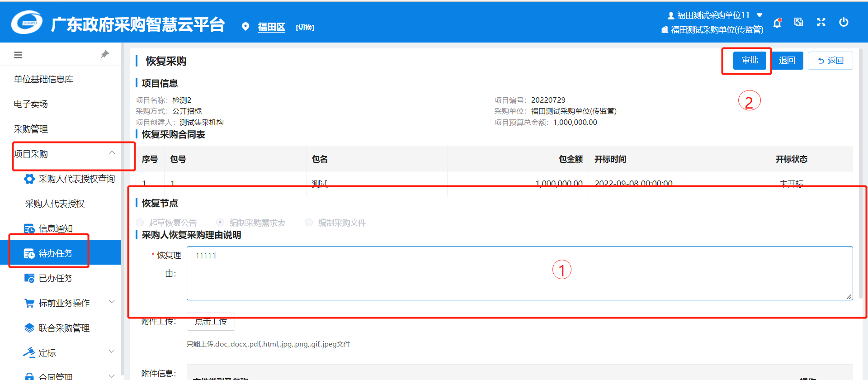Click the 点击上传 upload button
The height and width of the screenshot is (380, 868).
point(211,322)
